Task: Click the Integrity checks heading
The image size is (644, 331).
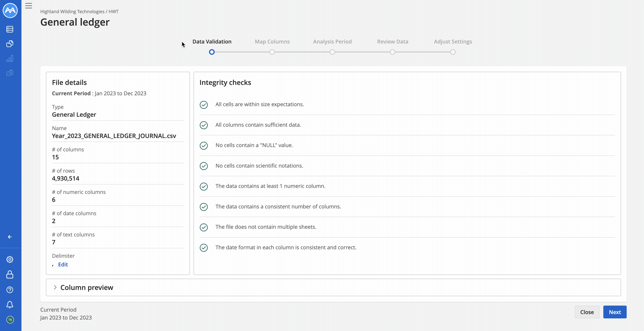Action: 225,82
